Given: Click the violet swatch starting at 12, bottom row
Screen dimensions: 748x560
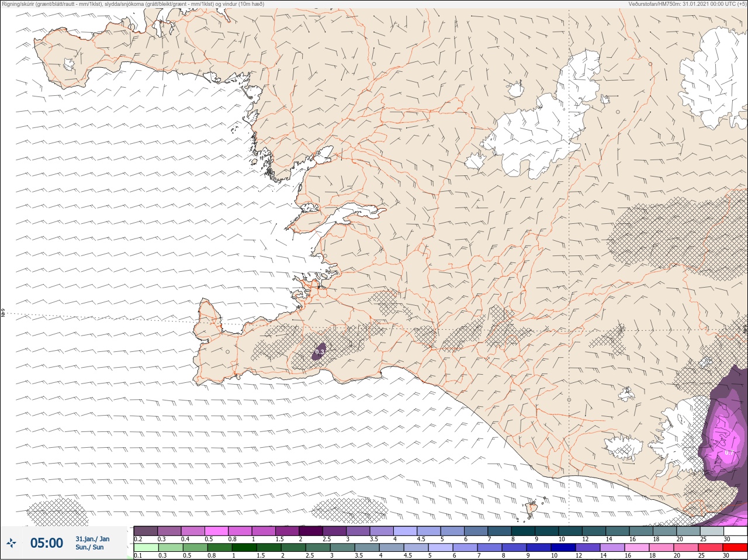Looking at the screenshot, I should click(587, 548).
